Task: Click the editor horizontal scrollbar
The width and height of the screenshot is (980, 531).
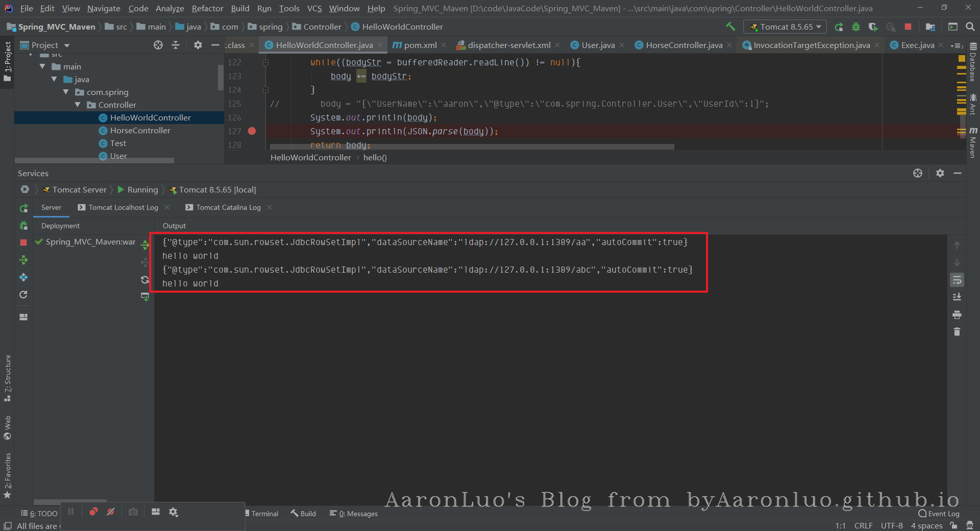Action: pyautogui.click(x=472, y=147)
